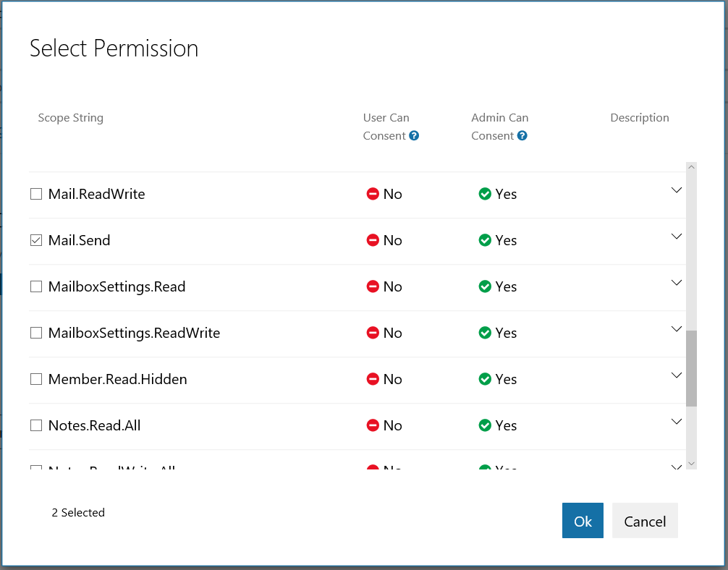Screen dimensions: 728x570
Task: Show description for MailboxSettings.ReadWrite
Action: (x=677, y=329)
